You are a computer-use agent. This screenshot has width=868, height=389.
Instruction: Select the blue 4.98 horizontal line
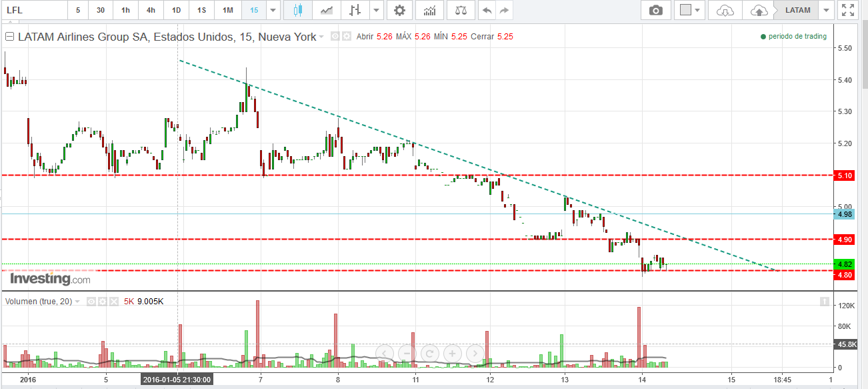click(417, 214)
